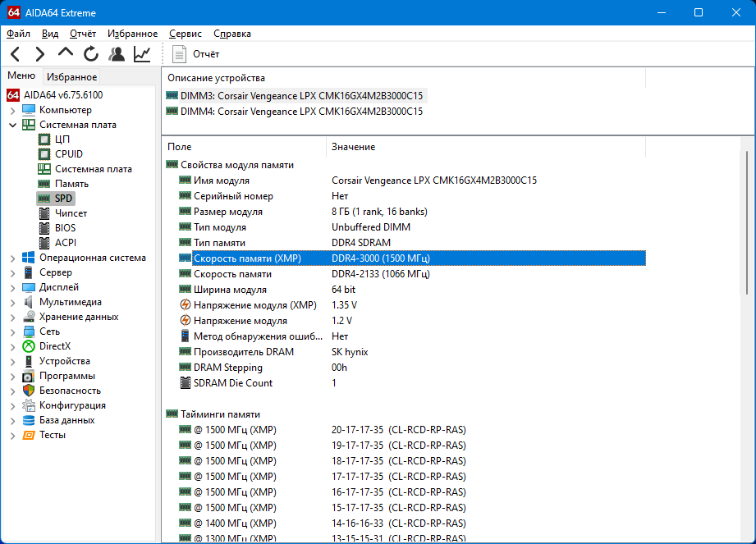Image resolution: width=756 pixels, height=544 pixels.
Task: Open the BIOS chip icon
Action: click(x=44, y=228)
